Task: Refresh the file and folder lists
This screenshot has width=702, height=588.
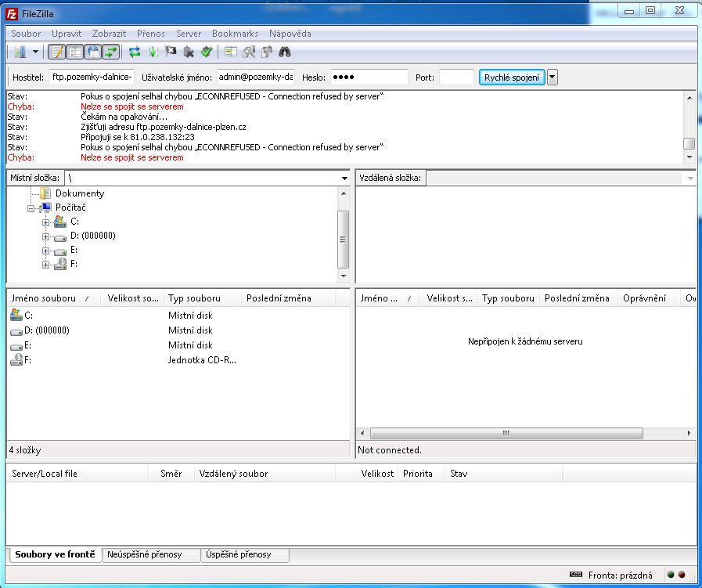Action: click(x=135, y=52)
